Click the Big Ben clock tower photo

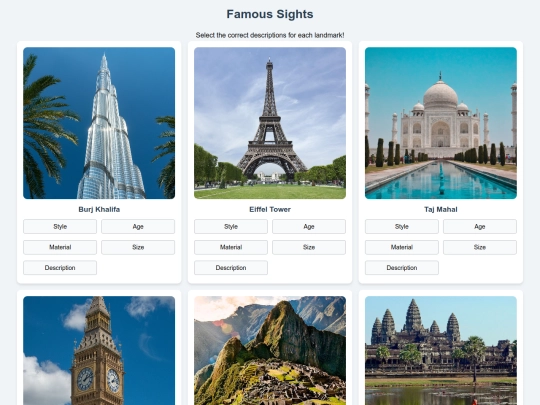point(99,351)
